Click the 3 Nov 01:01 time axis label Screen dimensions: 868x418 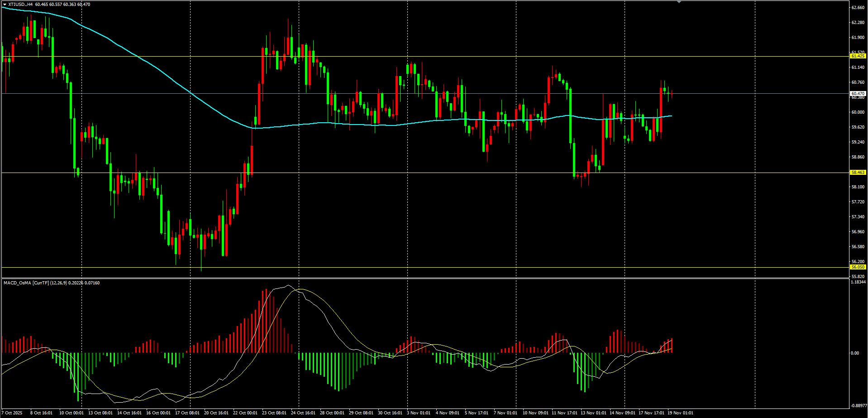tap(419, 413)
